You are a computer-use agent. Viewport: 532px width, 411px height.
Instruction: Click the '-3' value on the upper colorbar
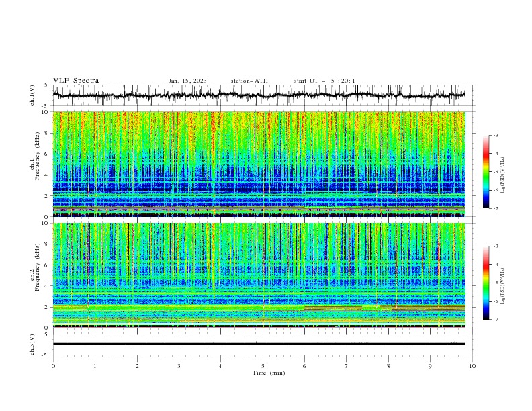click(x=496, y=135)
